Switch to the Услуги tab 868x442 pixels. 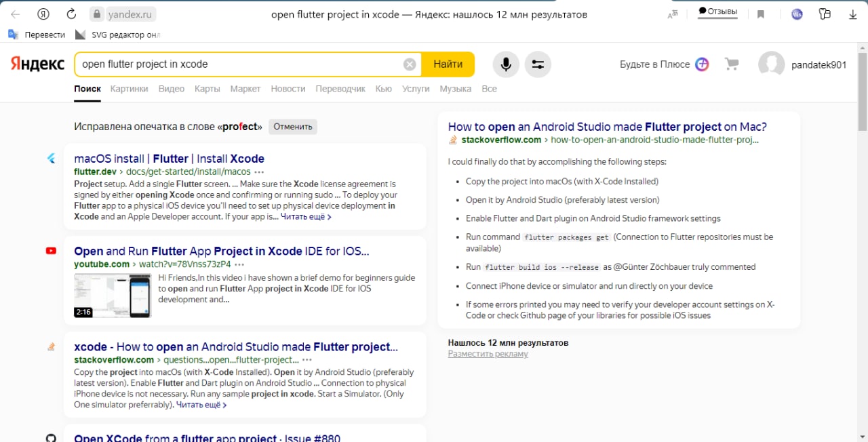416,89
